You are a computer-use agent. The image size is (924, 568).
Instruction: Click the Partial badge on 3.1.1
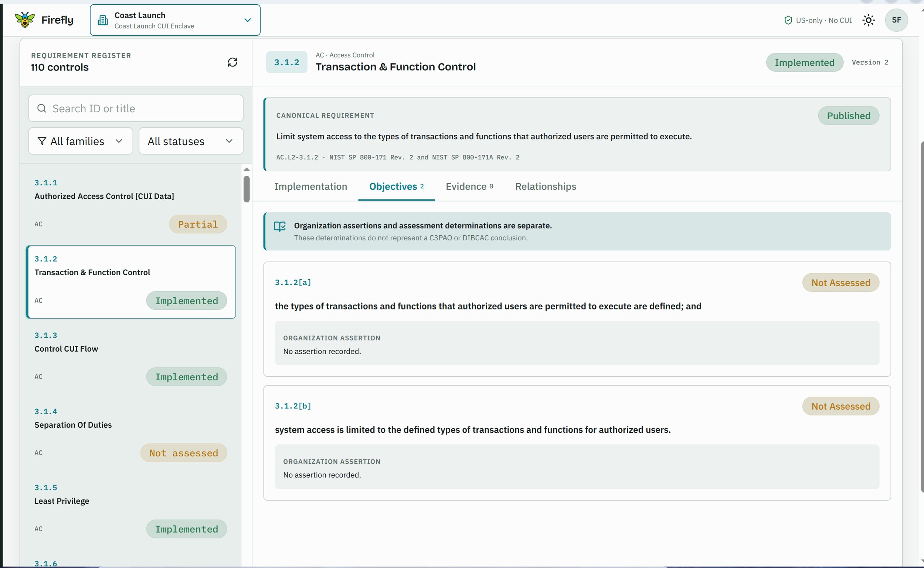(198, 224)
